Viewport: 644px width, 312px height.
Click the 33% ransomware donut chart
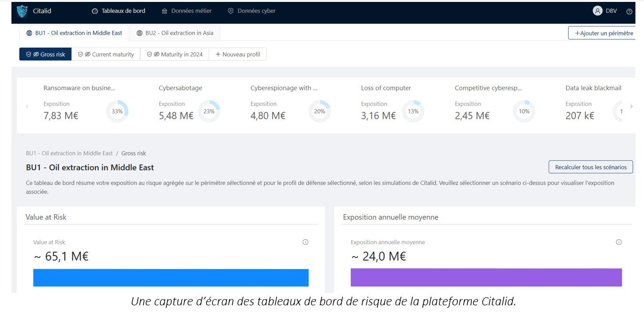[x=117, y=111]
